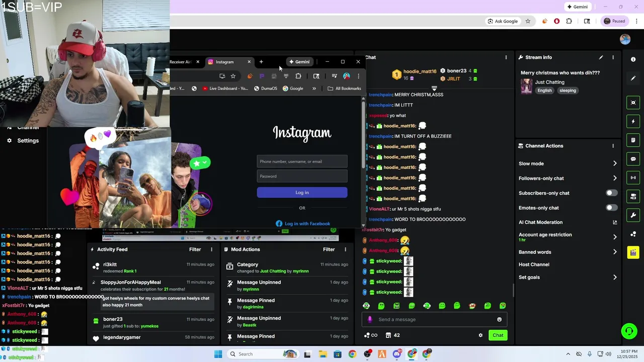Open chat settings gear icon
Image resolution: width=644 pixels, height=362 pixels.
pos(480,335)
